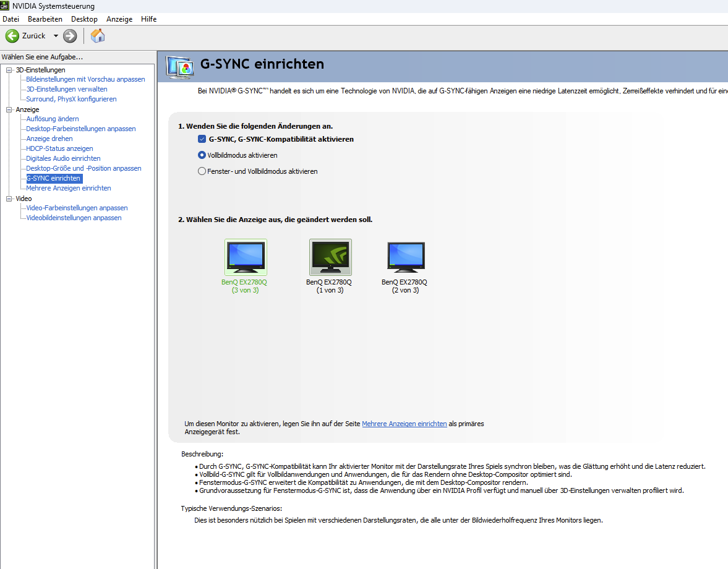Open Desktop-Farbeinstellungen anpassen page
This screenshot has width=728, height=569.
pyautogui.click(x=81, y=129)
